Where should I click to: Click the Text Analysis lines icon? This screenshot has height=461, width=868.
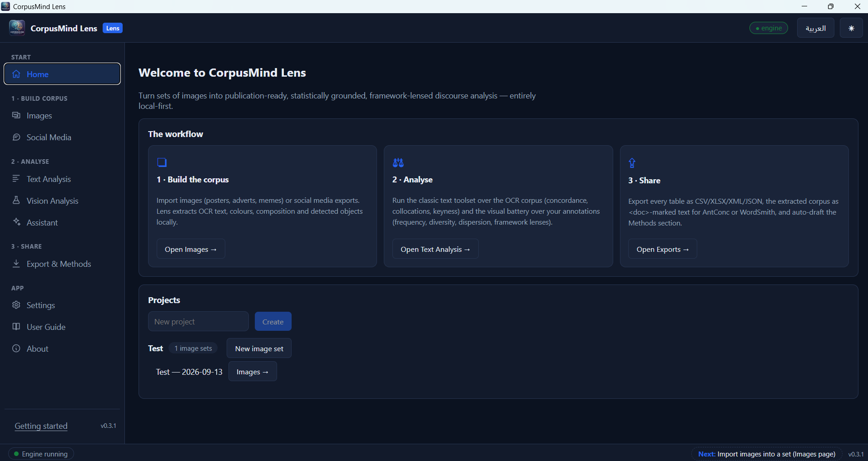pos(16,179)
